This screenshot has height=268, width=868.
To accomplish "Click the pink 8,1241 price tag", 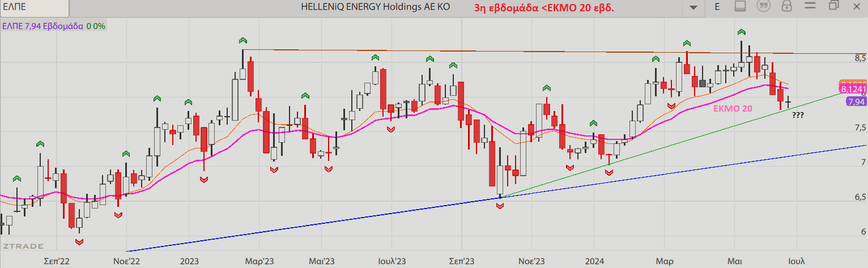I will tap(853, 89).
